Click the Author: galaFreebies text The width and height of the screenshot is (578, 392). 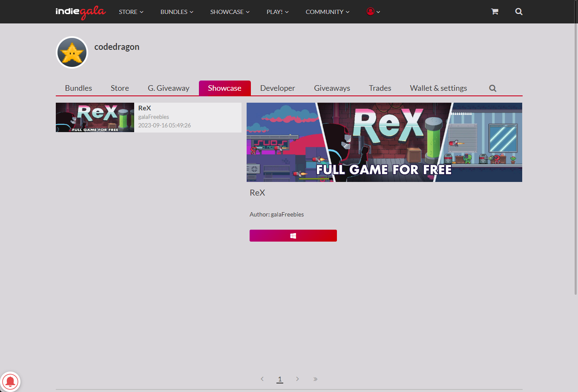tap(276, 214)
